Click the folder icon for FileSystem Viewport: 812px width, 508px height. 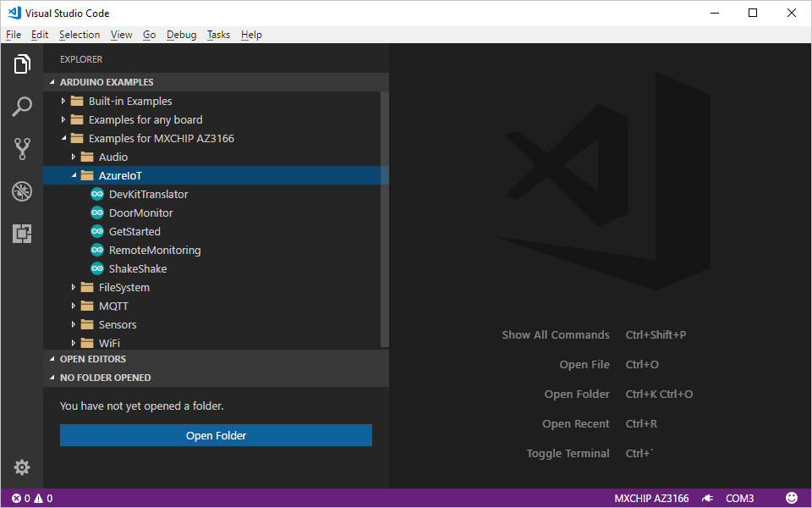tap(87, 288)
